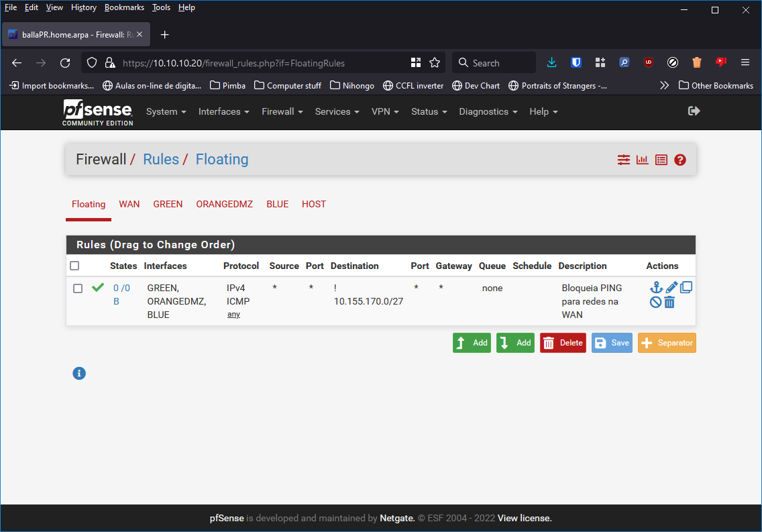
Task: Click the red Delete button
Action: pos(563,343)
